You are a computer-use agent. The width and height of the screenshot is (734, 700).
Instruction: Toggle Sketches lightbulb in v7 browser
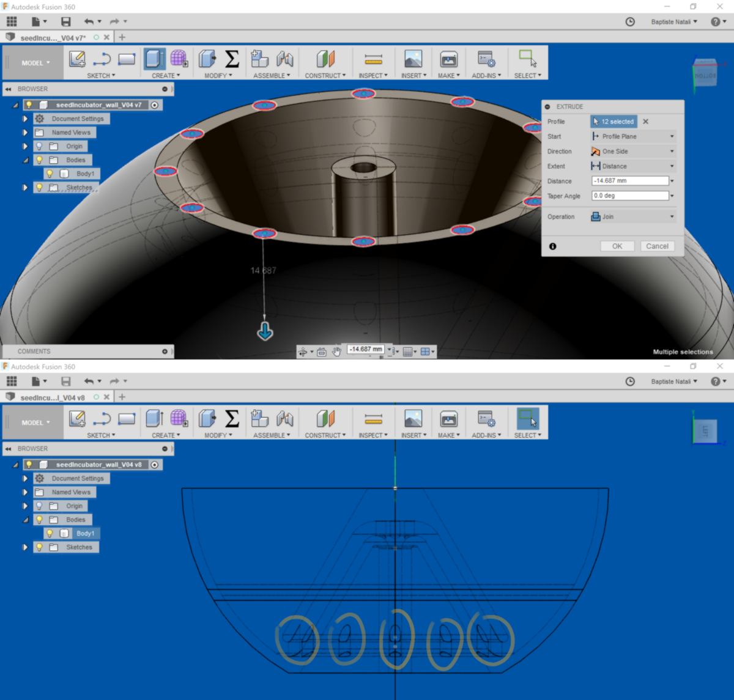click(x=39, y=187)
